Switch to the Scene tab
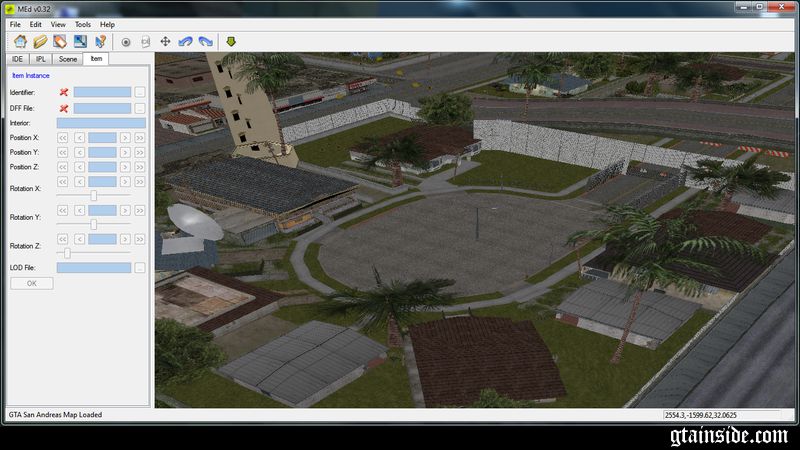 [68, 59]
